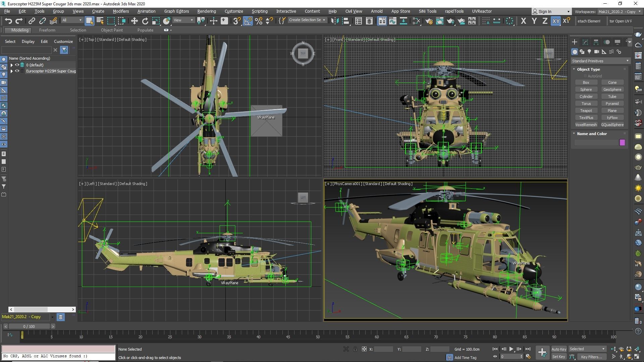Toggle visibility of 0 (default) layer
The height and width of the screenshot is (362, 644).
pyautogui.click(x=17, y=65)
